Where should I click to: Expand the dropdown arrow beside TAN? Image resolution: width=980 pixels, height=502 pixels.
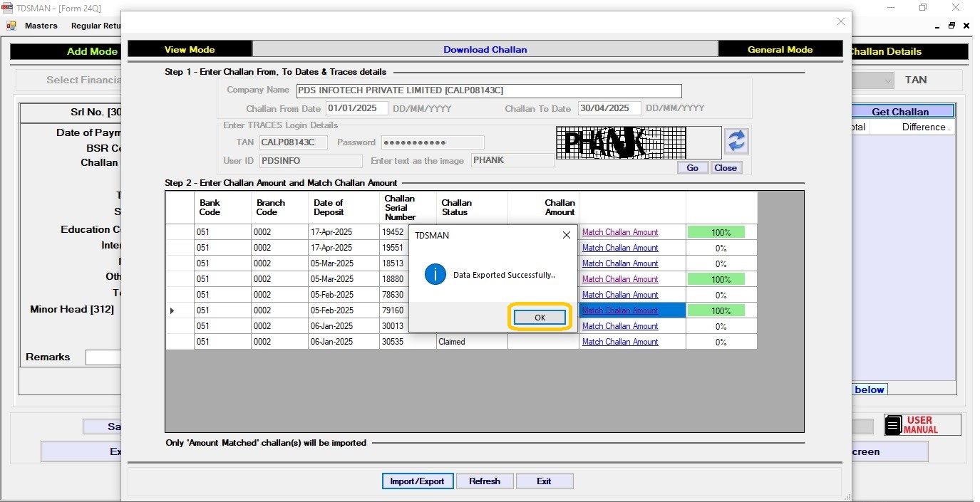887,80
